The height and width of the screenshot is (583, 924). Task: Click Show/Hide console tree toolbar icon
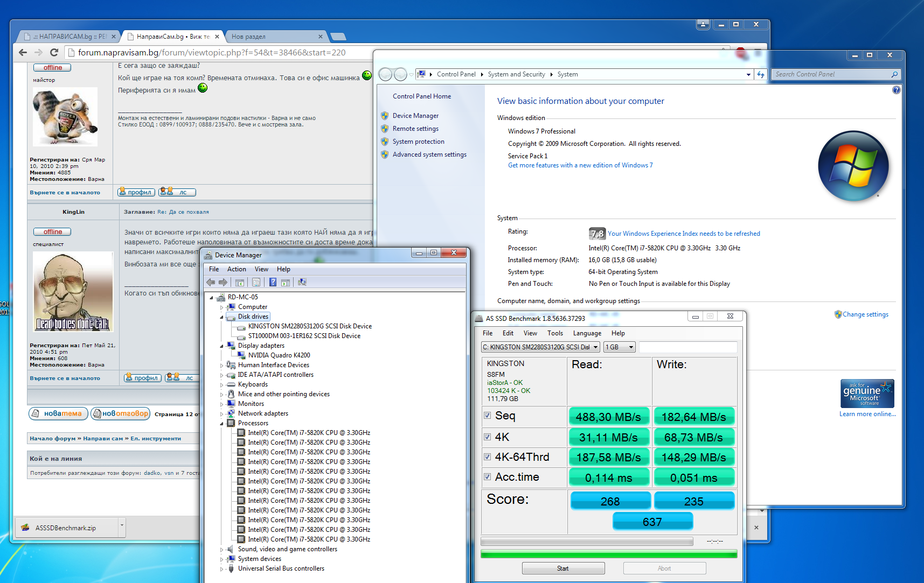240,282
